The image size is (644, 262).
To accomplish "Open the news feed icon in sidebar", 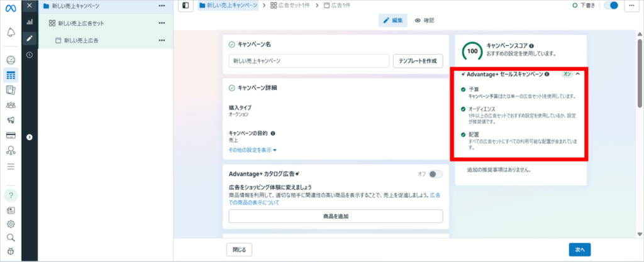I will pyautogui.click(x=11, y=210).
